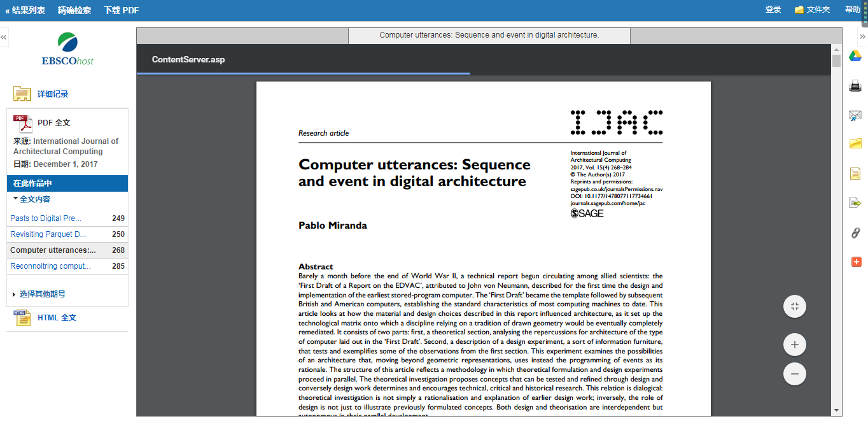The width and height of the screenshot is (868, 421).
Task: Click the yellow note icon to create note
Action: pos(855,173)
